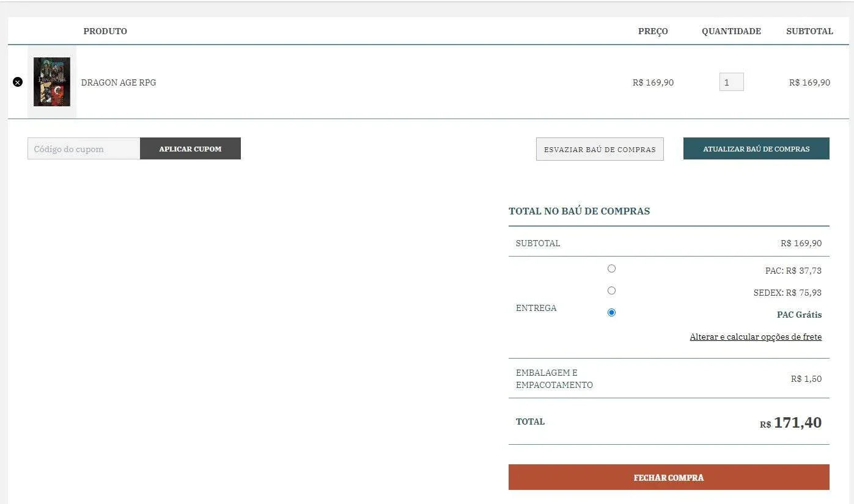Click the total amount R$ 171,40
Image resolution: width=854 pixels, height=504 pixels.
tap(791, 423)
